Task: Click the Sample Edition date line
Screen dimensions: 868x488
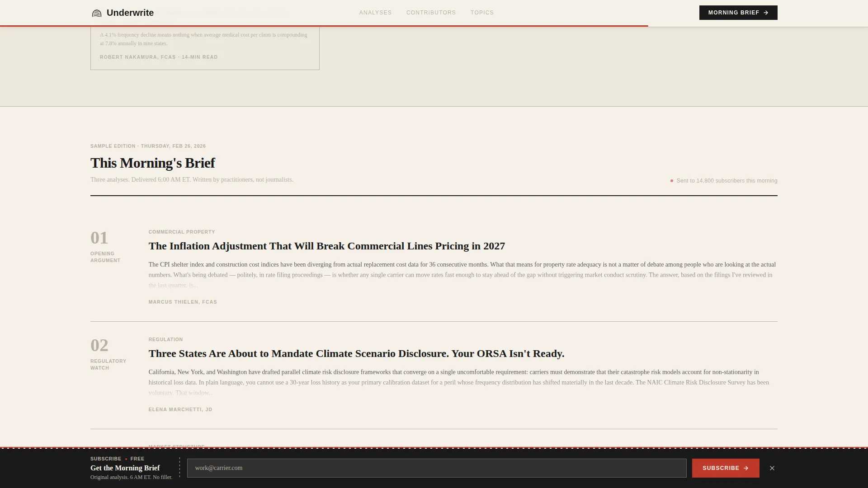Action: click(x=148, y=146)
